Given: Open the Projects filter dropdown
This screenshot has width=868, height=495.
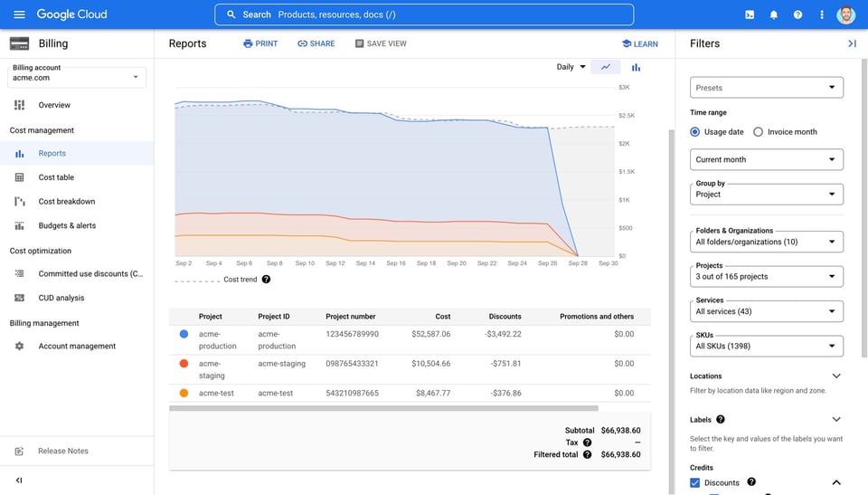Looking at the screenshot, I should tap(766, 277).
